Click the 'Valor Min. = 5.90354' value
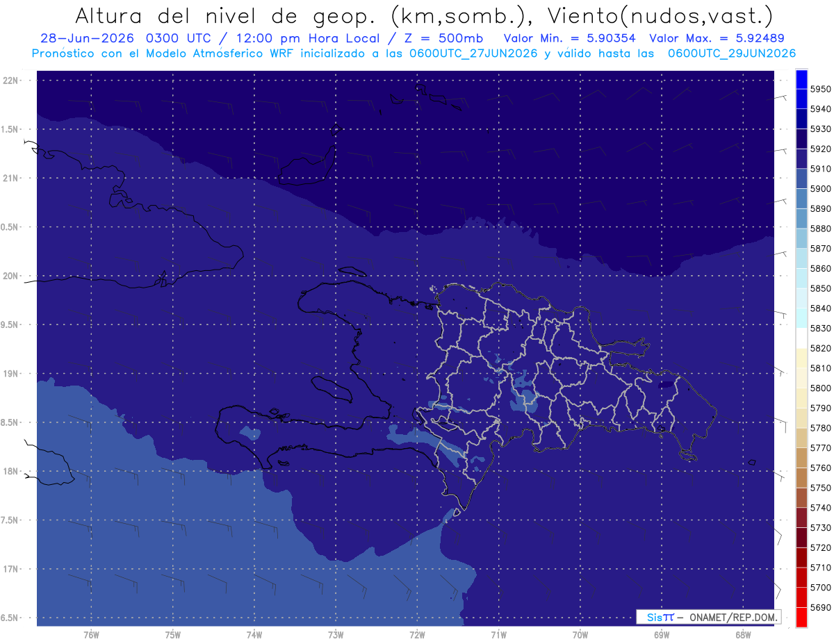Viewport: 834px width, 644px height. (x=570, y=39)
